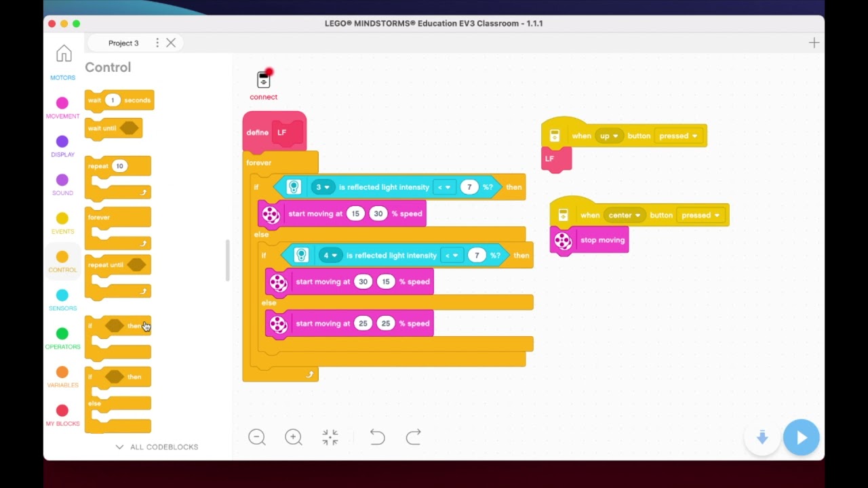Fit the program to screen icon
868x488 pixels.
coord(330,437)
